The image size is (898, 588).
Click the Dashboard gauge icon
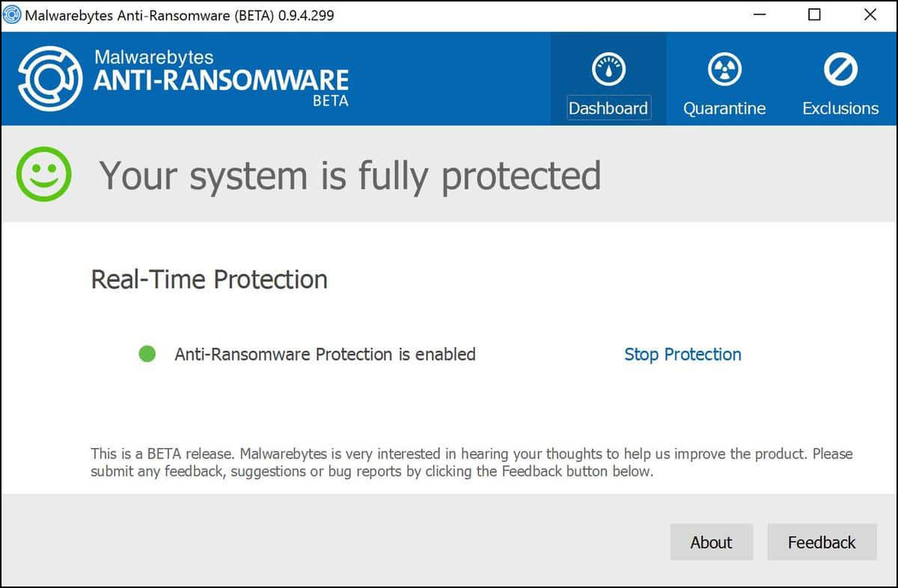point(608,71)
